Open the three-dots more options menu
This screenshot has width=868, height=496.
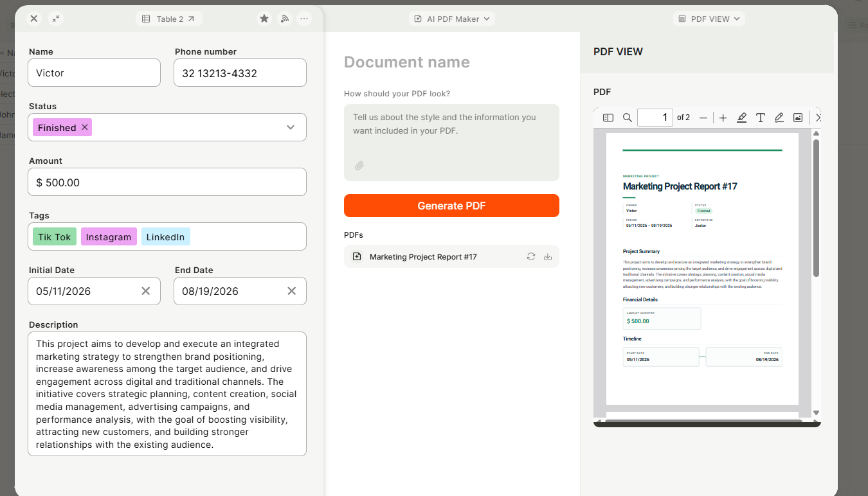click(x=305, y=19)
